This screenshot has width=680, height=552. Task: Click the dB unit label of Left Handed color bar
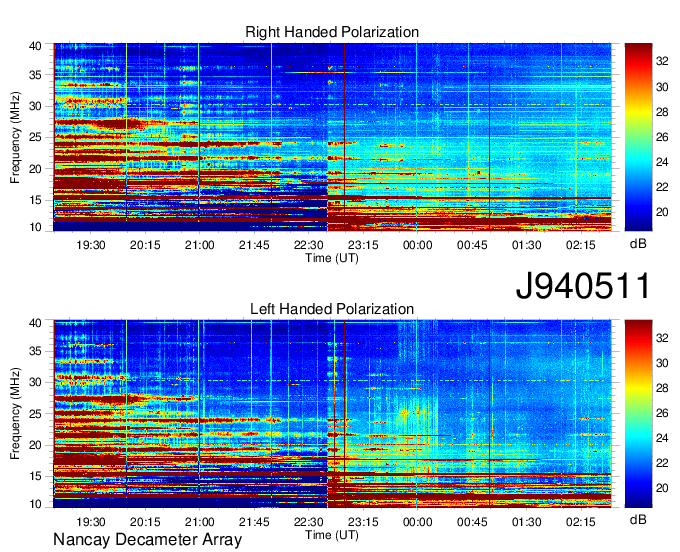click(638, 519)
